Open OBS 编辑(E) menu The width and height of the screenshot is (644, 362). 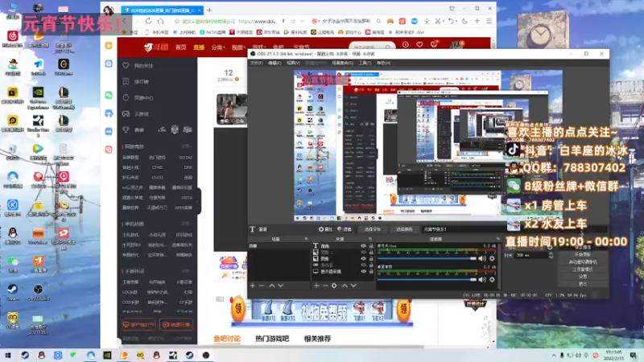point(275,64)
